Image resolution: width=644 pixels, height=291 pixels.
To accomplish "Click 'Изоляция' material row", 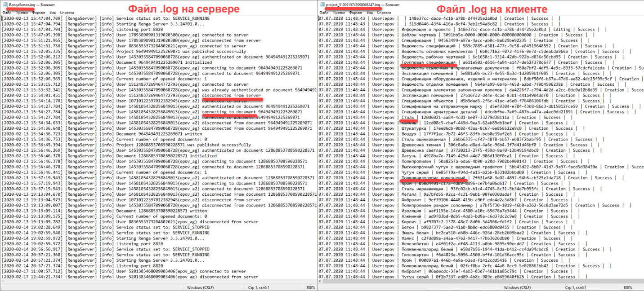I will tap(449, 211).
